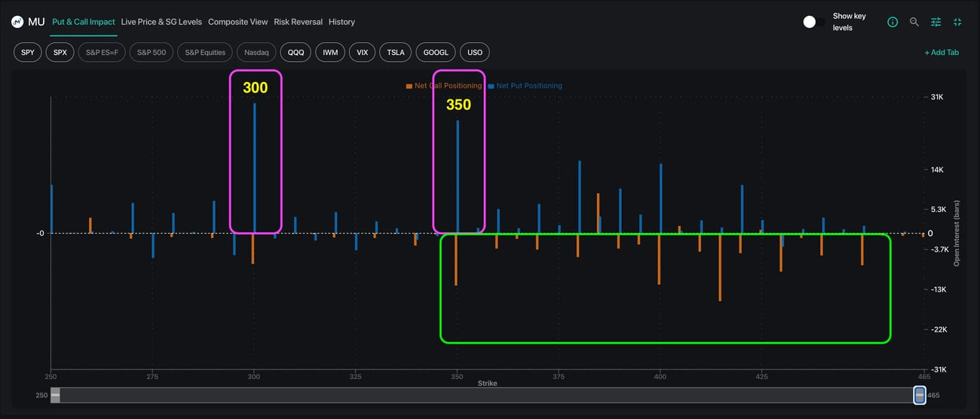The width and height of the screenshot is (980, 419).
Task: Go to the History tab
Action: click(341, 22)
